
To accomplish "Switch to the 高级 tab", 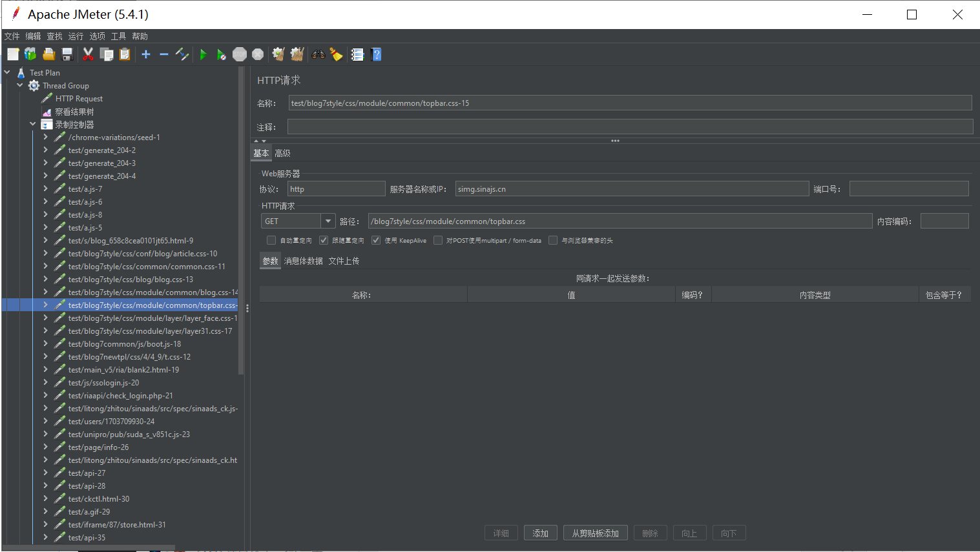I will 282,153.
